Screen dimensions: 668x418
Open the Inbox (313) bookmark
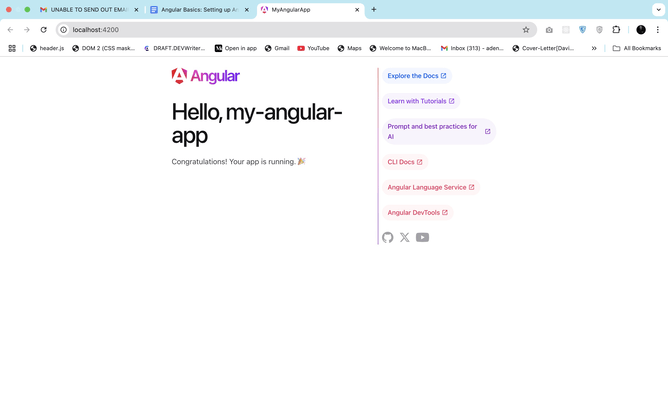point(472,49)
